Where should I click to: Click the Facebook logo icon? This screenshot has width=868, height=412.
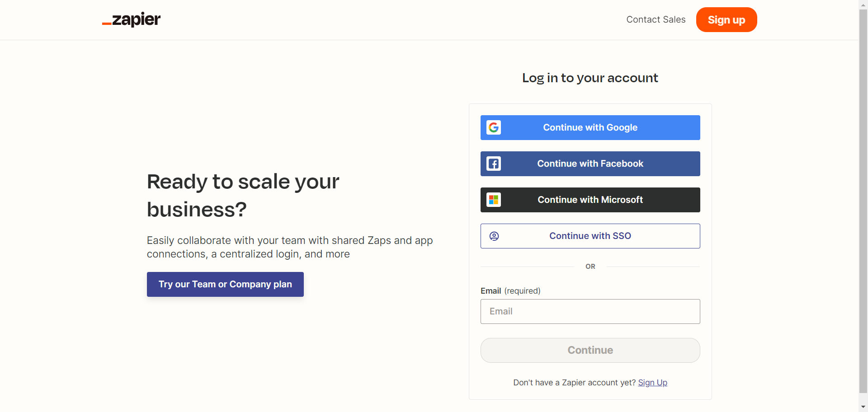494,164
